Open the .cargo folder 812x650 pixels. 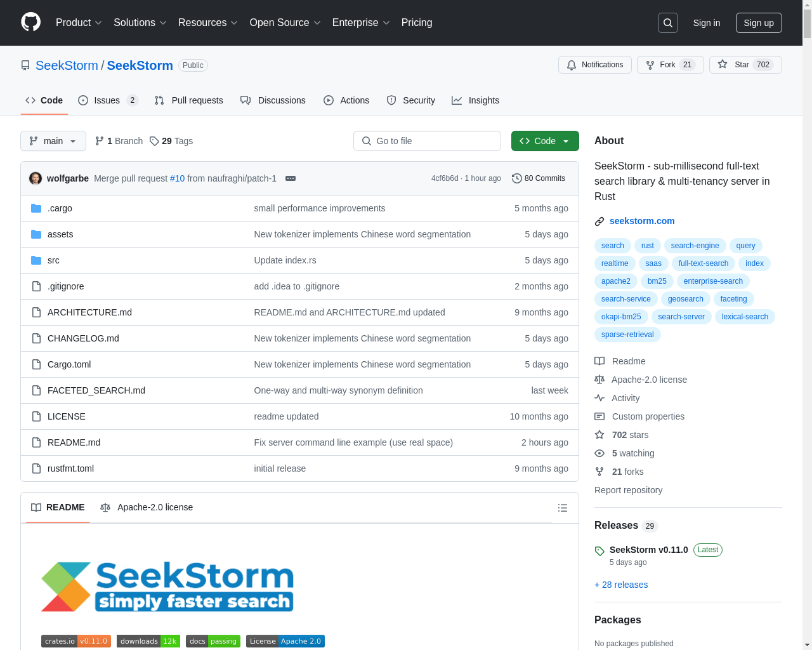(x=60, y=208)
